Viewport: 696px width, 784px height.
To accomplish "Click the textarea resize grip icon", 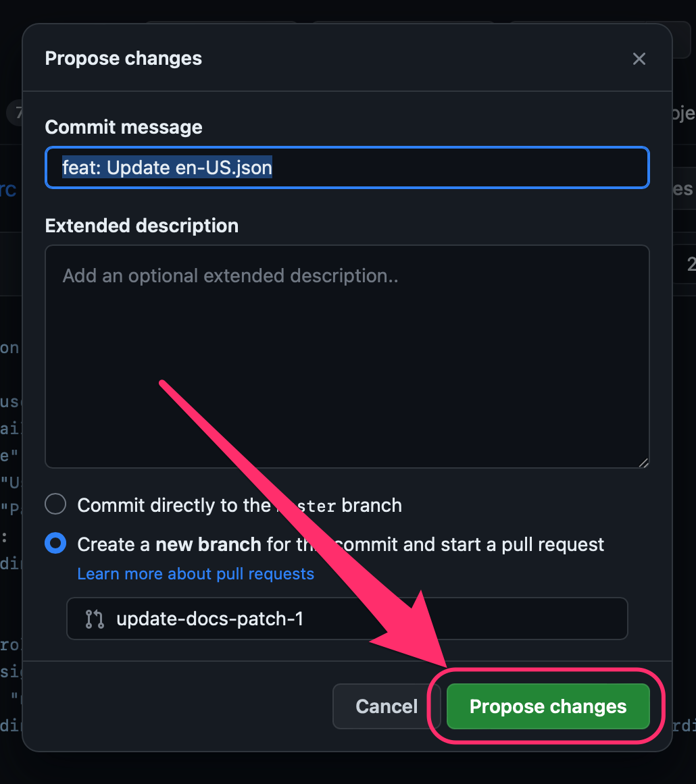I will 643,462.
